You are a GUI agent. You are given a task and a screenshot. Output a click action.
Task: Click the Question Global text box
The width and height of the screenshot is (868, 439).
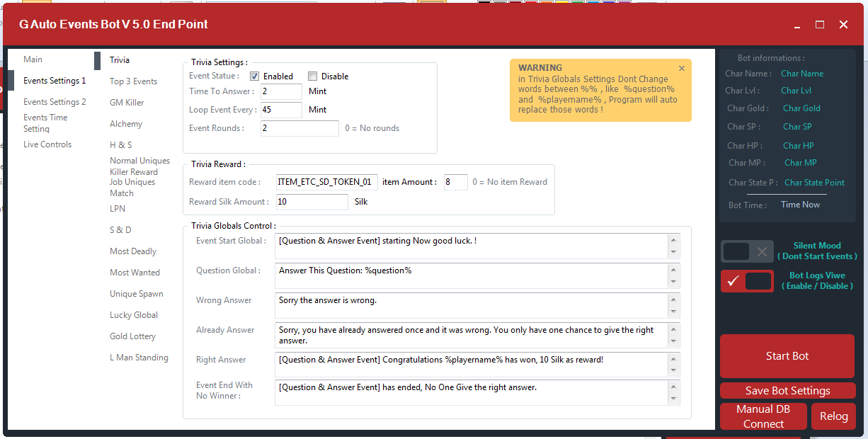click(477, 275)
